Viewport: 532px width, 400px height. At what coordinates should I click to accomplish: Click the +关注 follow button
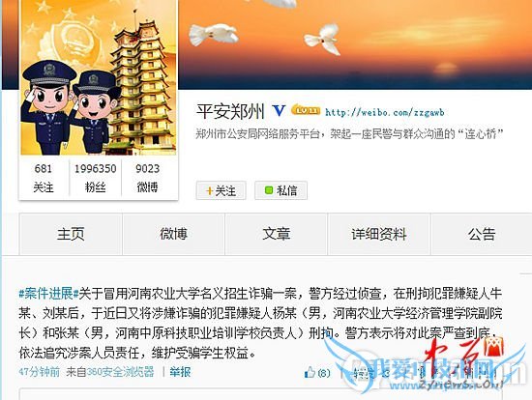(221, 191)
